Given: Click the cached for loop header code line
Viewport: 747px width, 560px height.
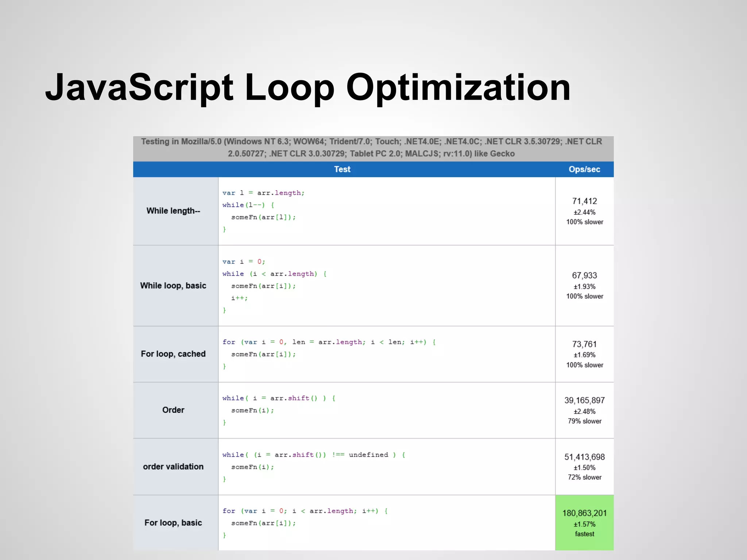Looking at the screenshot, I should coord(329,342).
